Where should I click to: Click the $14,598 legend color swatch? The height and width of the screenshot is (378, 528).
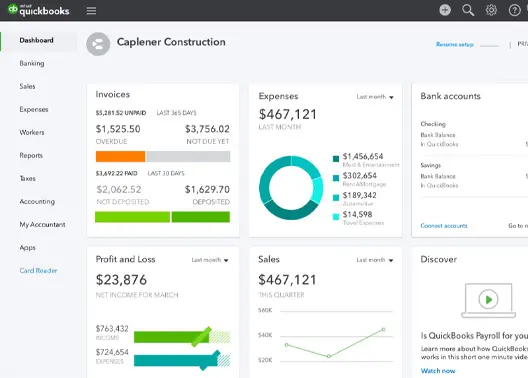[336, 217]
